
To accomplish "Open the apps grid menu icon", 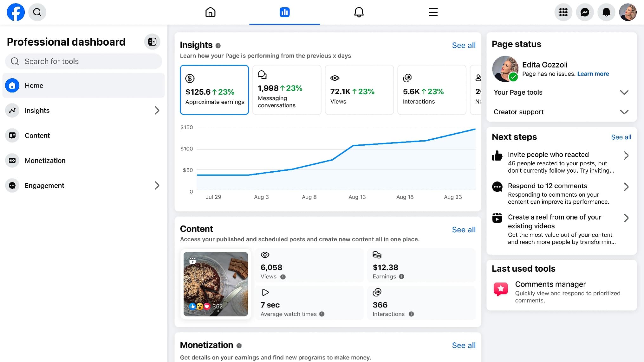I will 563,12.
